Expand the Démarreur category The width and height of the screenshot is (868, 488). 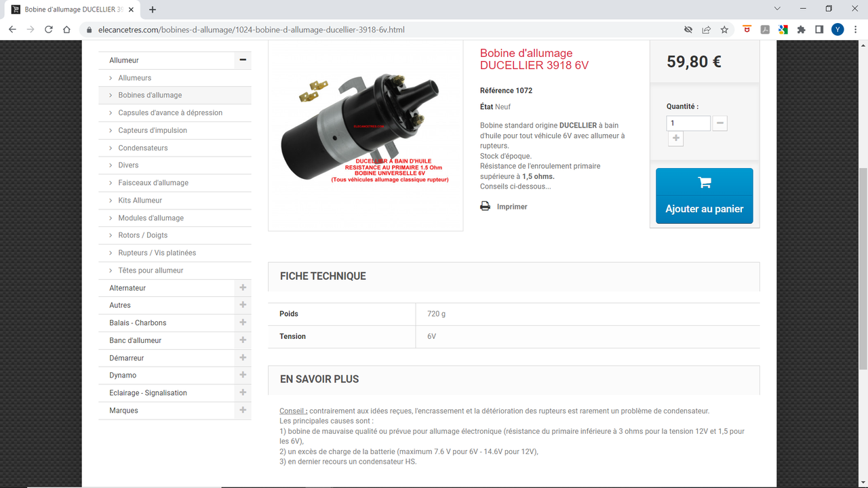tap(243, 358)
